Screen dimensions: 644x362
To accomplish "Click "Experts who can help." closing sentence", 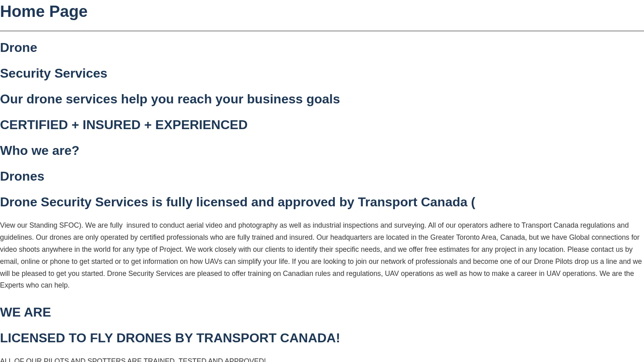I will click(x=35, y=285).
